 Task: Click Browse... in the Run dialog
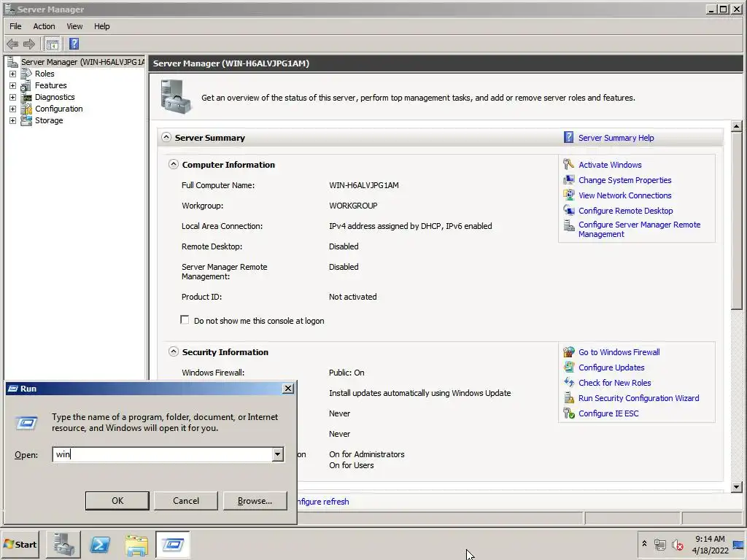[255, 500]
